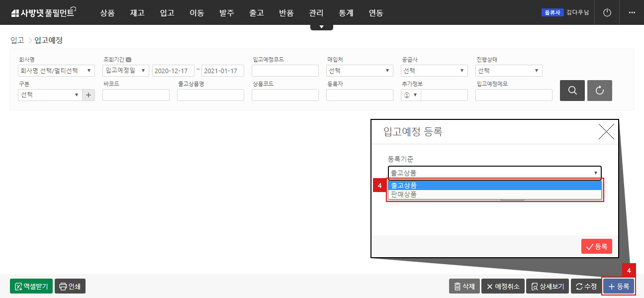This screenshot has width=644, height=298.
Task: Click the start date field 2020-12-17
Action: click(173, 71)
